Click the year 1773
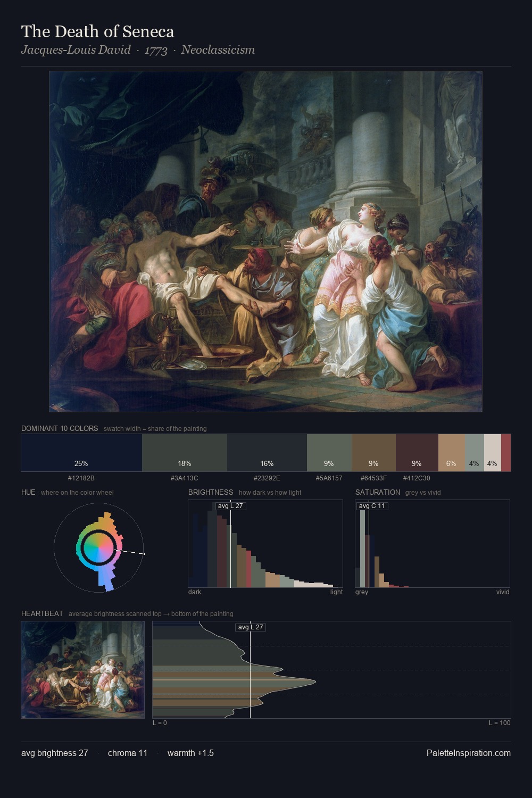The image size is (532, 798). 156,51
